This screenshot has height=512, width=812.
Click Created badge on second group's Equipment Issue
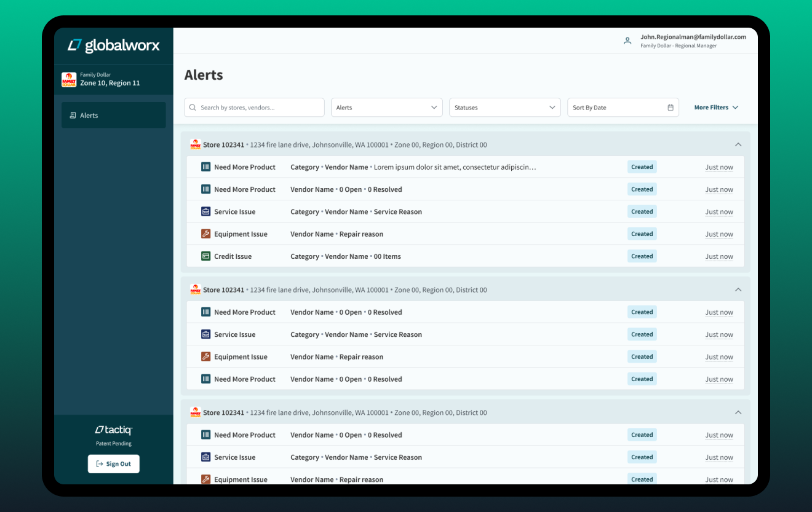click(x=642, y=356)
